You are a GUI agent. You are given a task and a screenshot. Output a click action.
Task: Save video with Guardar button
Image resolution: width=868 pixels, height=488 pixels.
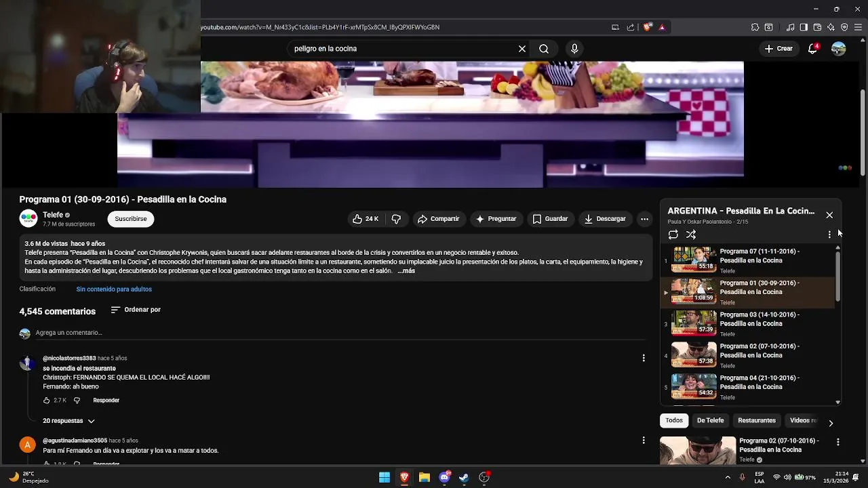pos(550,219)
